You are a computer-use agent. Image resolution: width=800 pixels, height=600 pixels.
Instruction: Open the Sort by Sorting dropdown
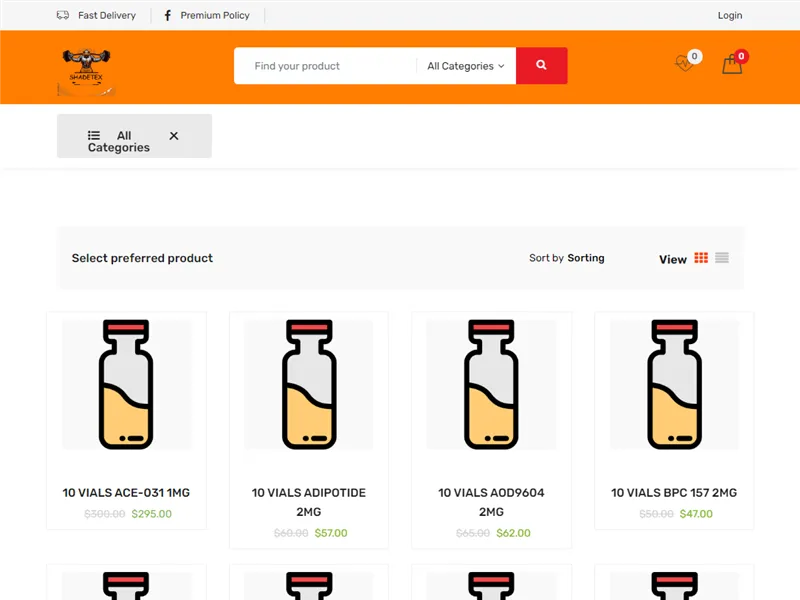567,258
